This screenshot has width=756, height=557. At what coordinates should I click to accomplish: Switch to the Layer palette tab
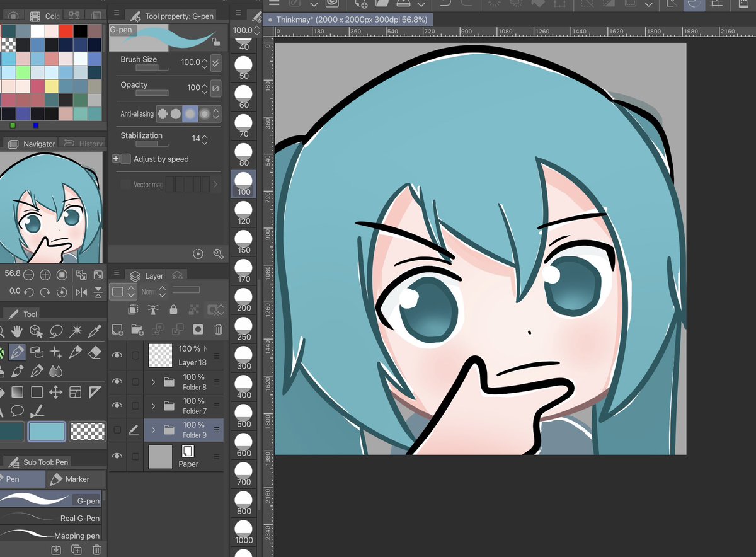146,276
